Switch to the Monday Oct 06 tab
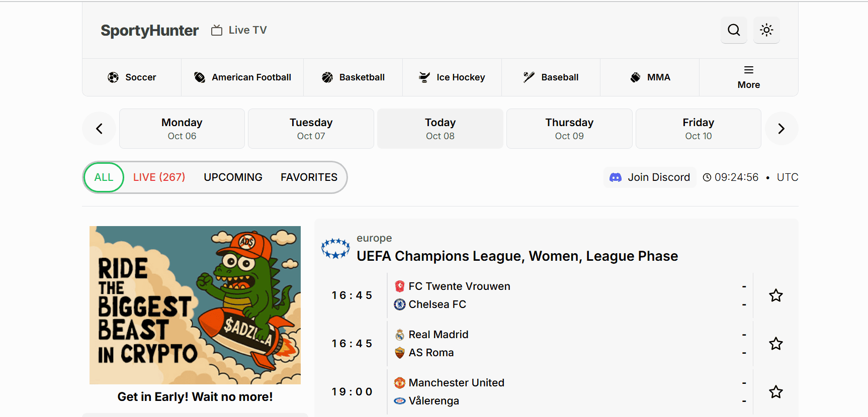 coord(182,129)
